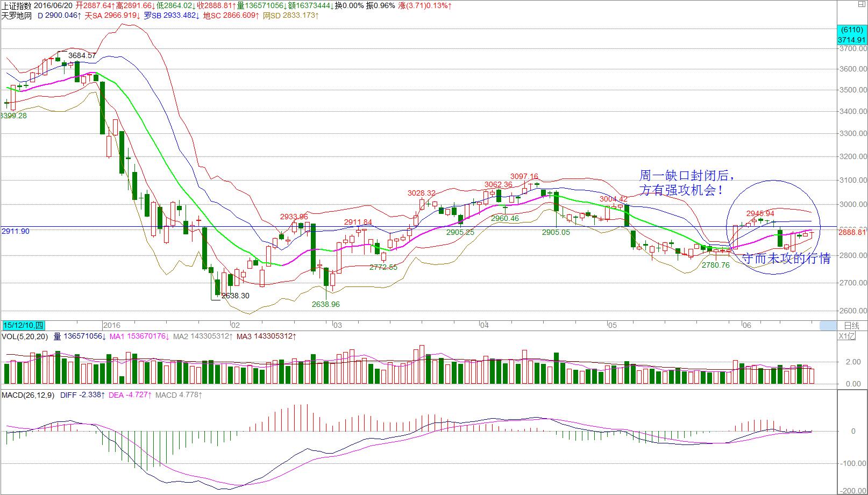Click the 3714.91 top price box

(852, 40)
